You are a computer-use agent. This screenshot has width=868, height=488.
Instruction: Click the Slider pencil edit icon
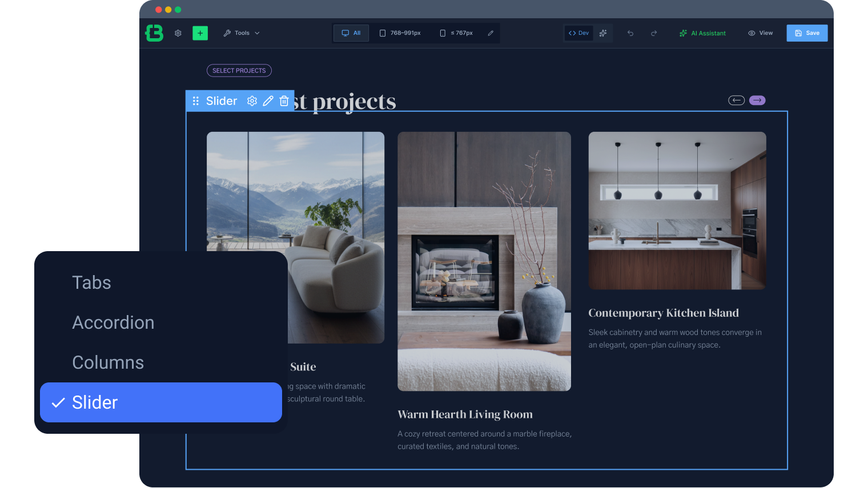pos(268,101)
